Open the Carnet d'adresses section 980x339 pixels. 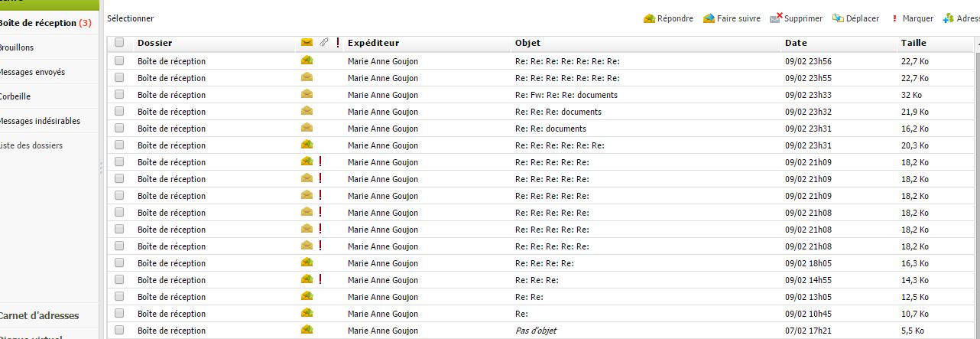pyautogui.click(x=38, y=315)
